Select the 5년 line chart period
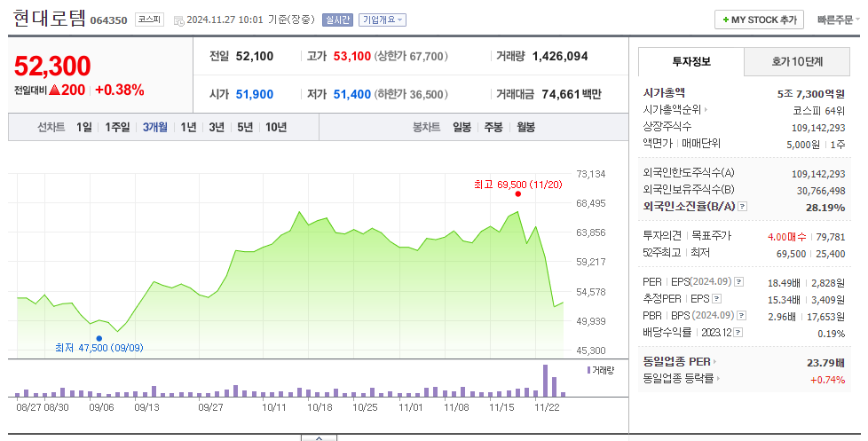 (245, 127)
